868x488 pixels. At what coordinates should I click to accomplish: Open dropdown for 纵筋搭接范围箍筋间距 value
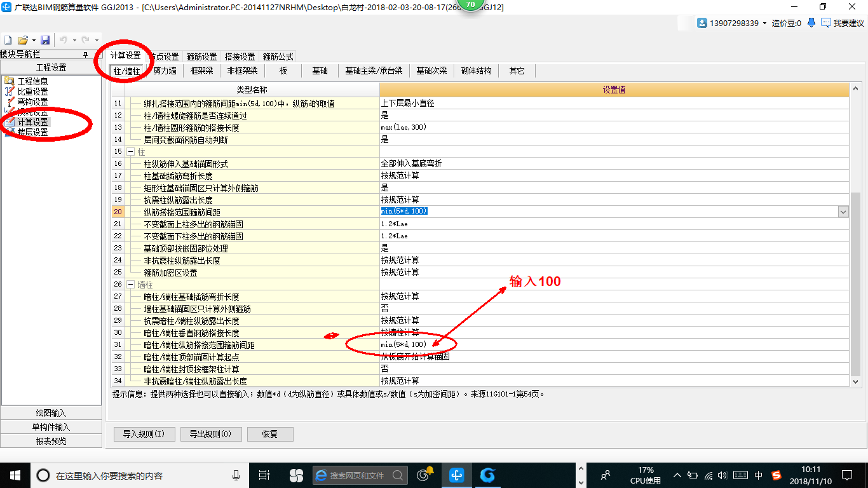843,212
